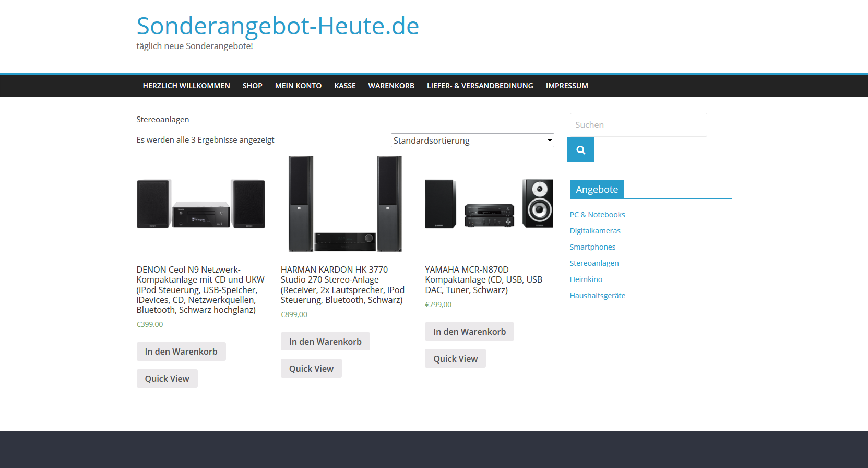Screen dimensions: 868x468
Task: Click the Sonderangebot-Heute.de site title
Action: pyautogui.click(x=278, y=26)
